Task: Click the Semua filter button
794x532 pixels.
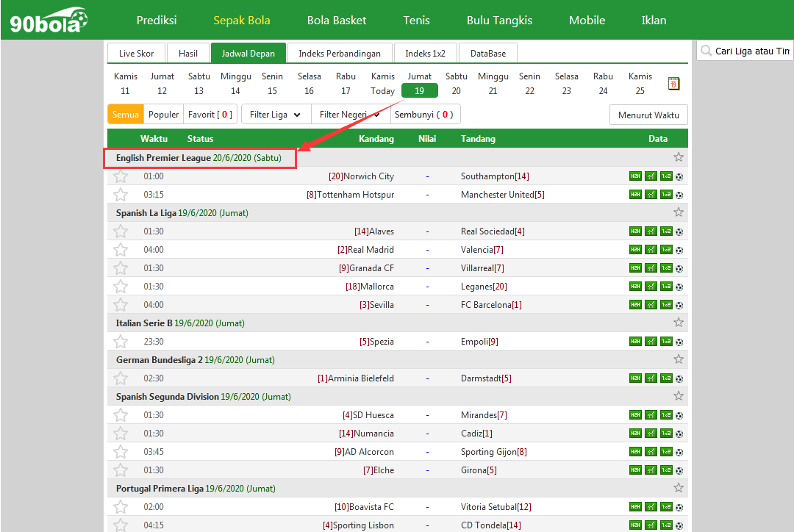Action: (x=126, y=115)
